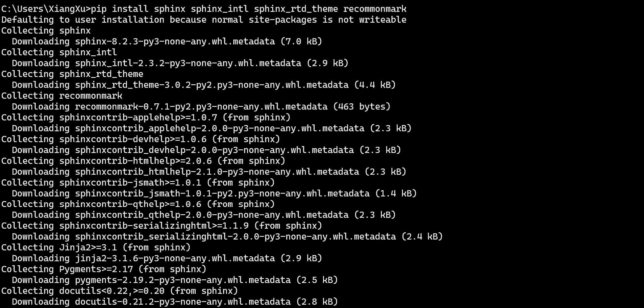The image size is (644, 308).
Task: Click the 'Collecting docutils' requirement line
Action: pyautogui.click(x=120, y=291)
